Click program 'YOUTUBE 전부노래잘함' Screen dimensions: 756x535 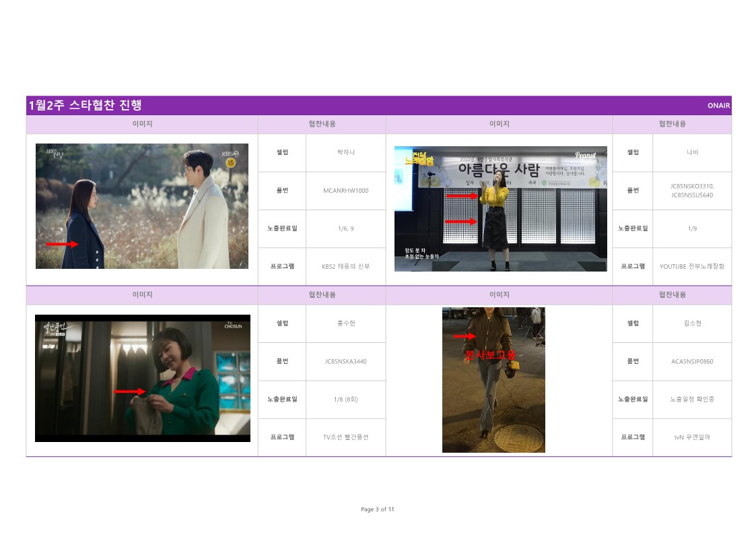[x=692, y=266]
